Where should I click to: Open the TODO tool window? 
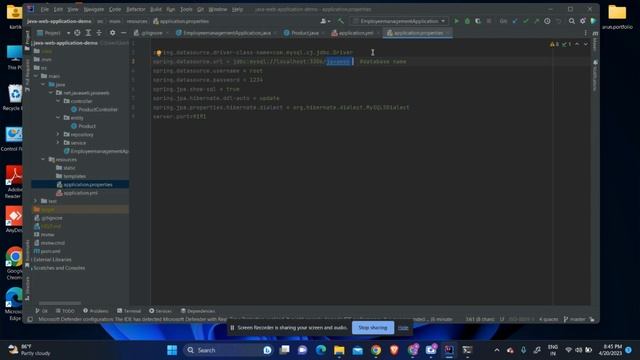(x=65, y=311)
